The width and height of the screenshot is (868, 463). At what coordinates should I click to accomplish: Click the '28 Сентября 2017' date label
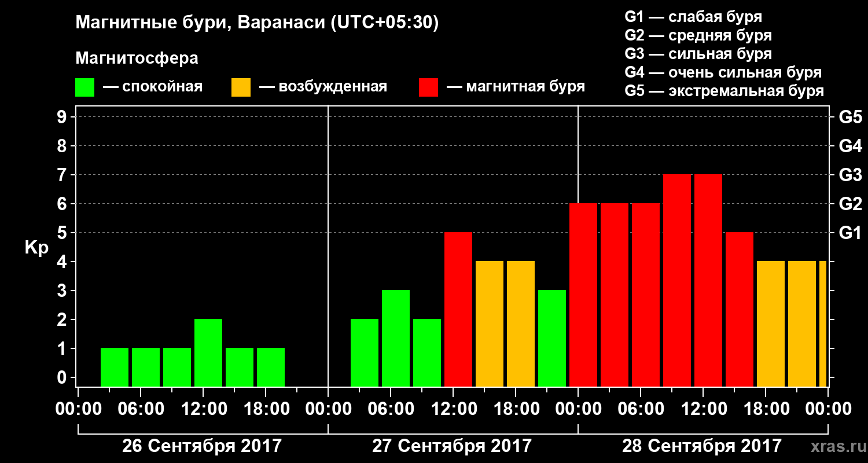pyautogui.click(x=702, y=446)
